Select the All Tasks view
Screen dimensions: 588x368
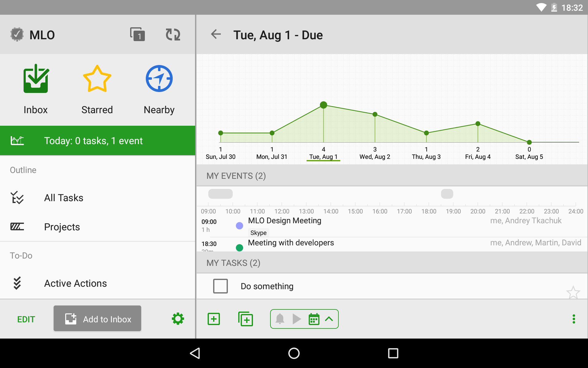pyautogui.click(x=64, y=198)
